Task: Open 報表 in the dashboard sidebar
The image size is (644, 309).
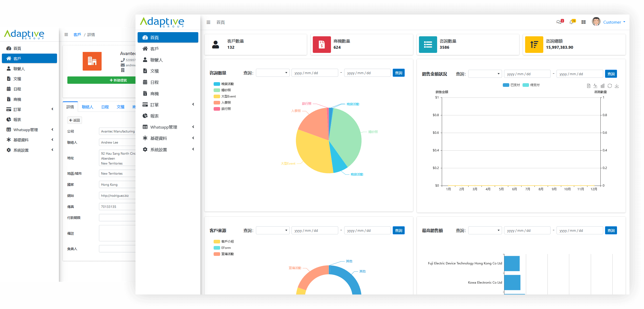Action: click(x=154, y=116)
